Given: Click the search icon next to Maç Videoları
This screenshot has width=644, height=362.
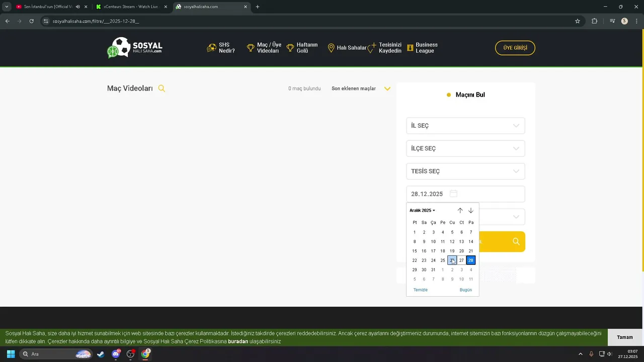Looking at the screenshot, I should pyautogui.click(x=162, y=88).
